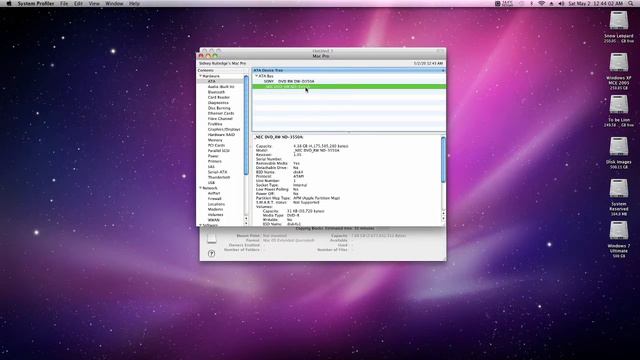This screenshot has height=360, width=640.
Task: Click the sidebar vertical scrollbar thumb
Action: (x=246, y=125)
